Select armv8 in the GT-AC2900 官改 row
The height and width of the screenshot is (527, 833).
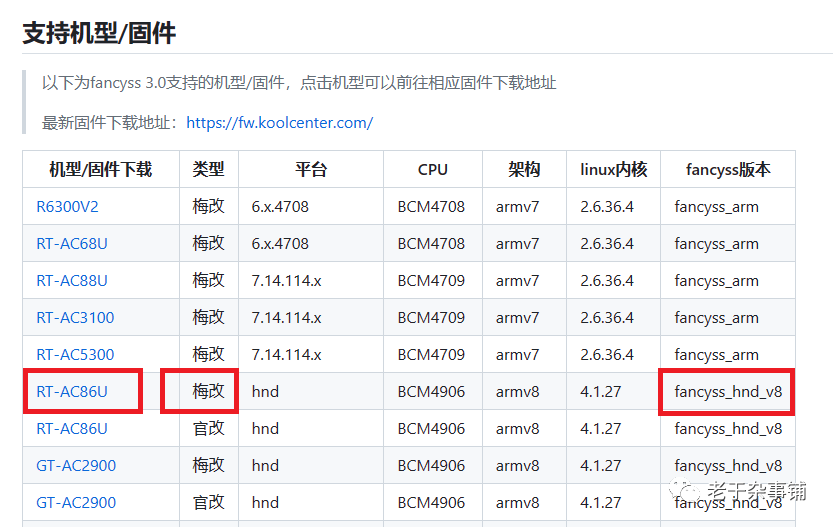[x=517, y=503]
